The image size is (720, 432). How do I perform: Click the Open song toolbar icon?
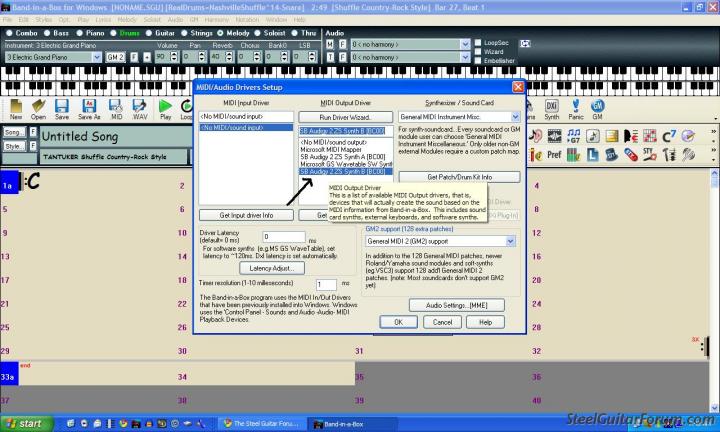[39, 109]
